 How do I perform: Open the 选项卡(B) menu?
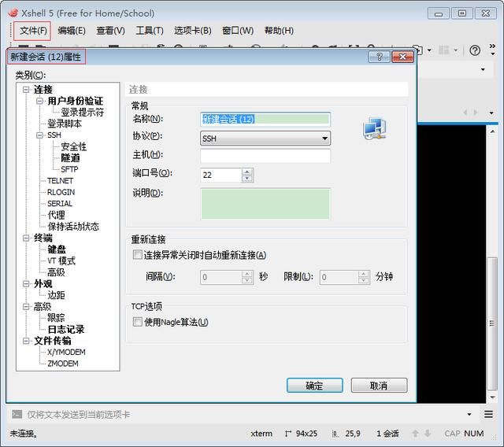point(193,31)
